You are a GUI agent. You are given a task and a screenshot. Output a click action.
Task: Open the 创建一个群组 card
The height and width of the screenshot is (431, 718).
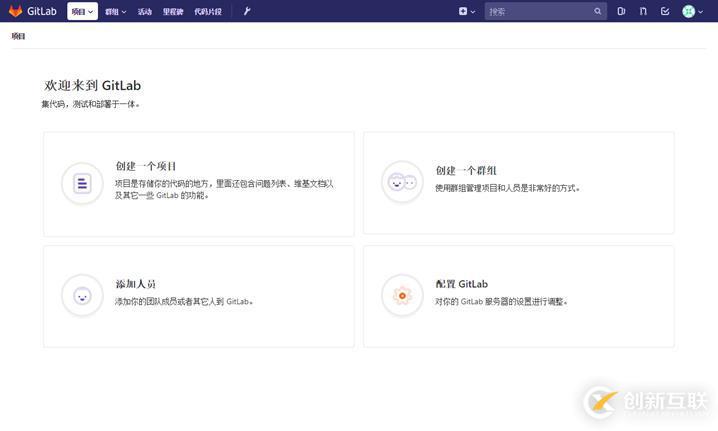tap(518, 183)
